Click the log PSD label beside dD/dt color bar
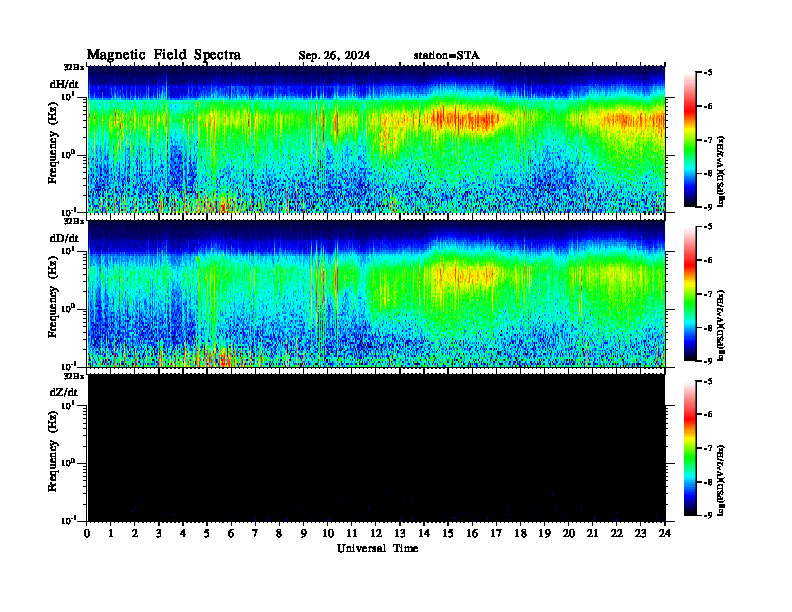Image resolution: width=792 pixels, height=612 pixels. (721, 325)
